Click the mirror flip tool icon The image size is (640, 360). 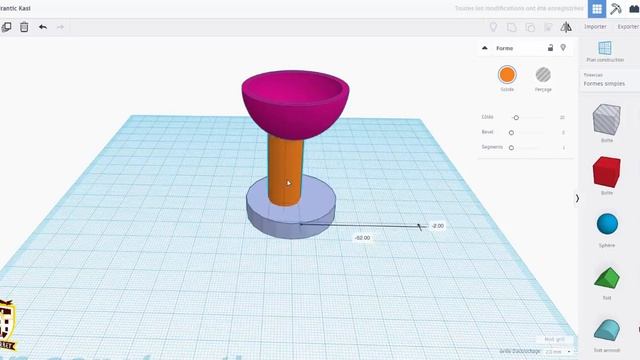click(x=566, y=27)
